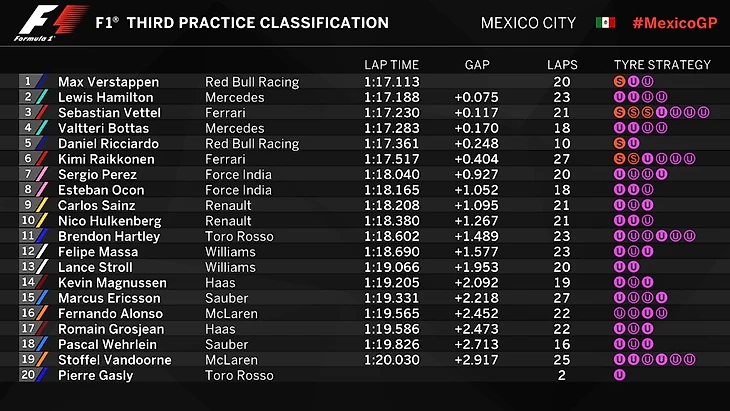This screenshot has height=411, width=730.
Task: Click the position 1 number badge
Action: [x=28, y=82]
